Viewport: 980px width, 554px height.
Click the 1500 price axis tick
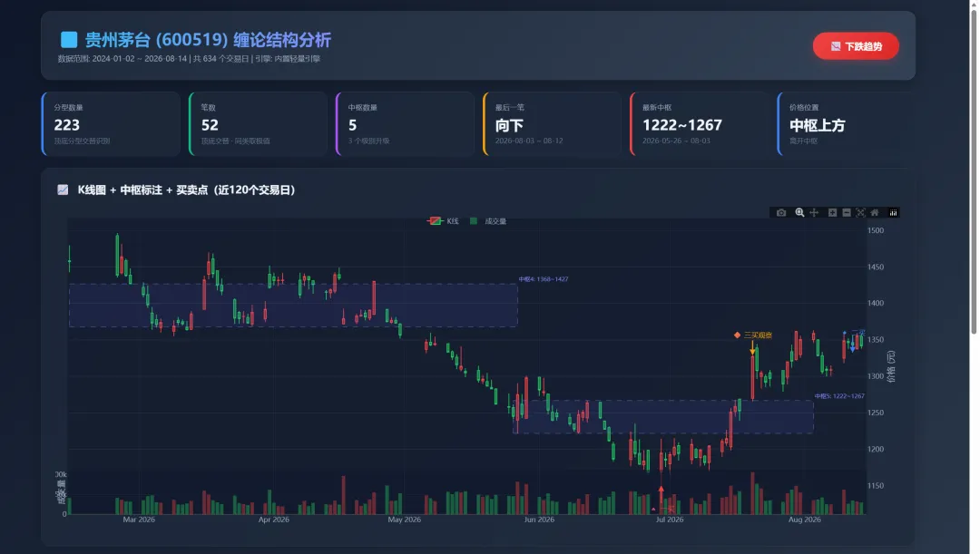coord(876,230)
